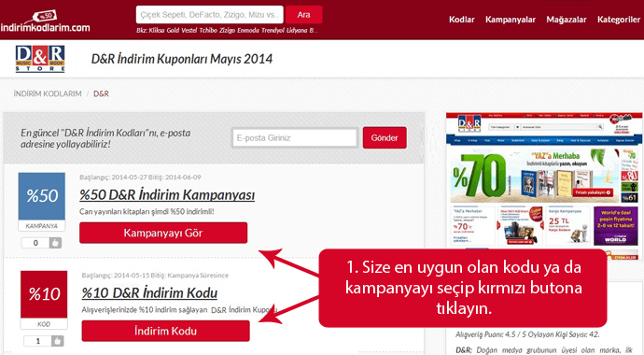Click the Kampanyayı Gör button
The image size is (644, 355).
click(163, 233)
